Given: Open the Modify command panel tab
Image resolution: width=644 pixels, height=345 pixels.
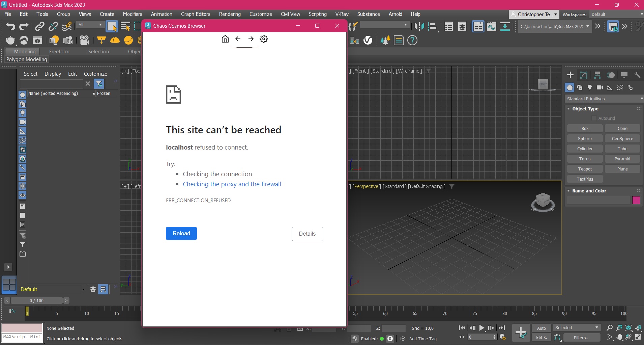Looking at the screenshot, I should [584, 75].
